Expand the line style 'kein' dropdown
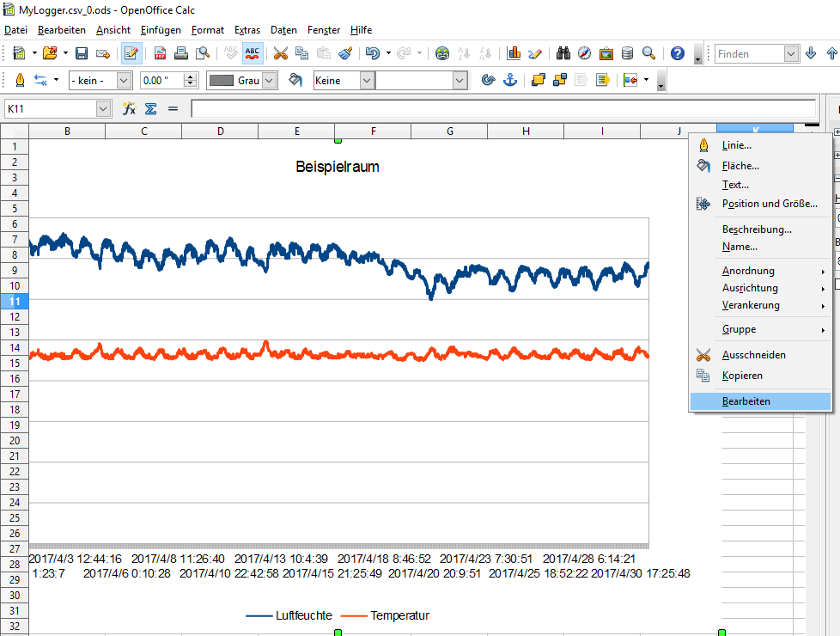Screen dimensions: 840x636 click(123, 80)
